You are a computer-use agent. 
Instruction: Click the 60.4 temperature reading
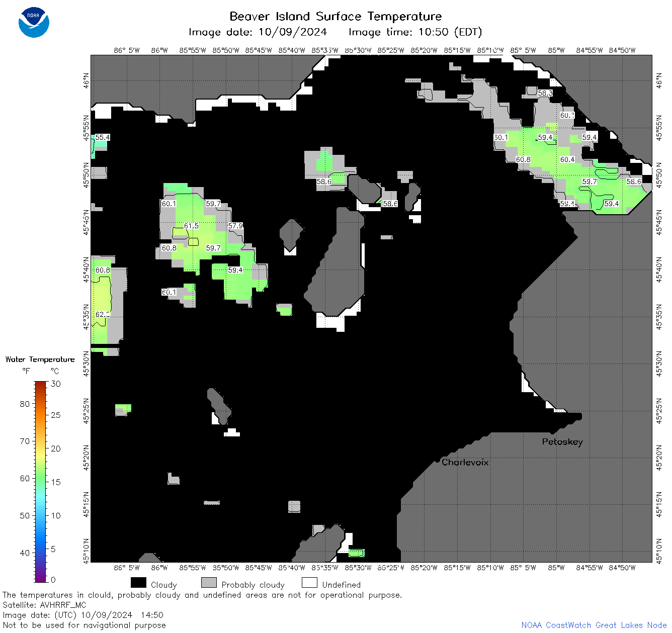(567, 159)
